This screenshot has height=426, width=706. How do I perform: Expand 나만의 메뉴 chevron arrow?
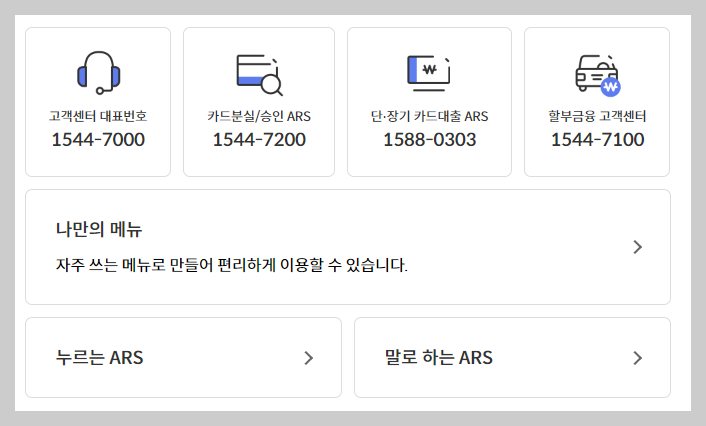[x=637, y=247]
